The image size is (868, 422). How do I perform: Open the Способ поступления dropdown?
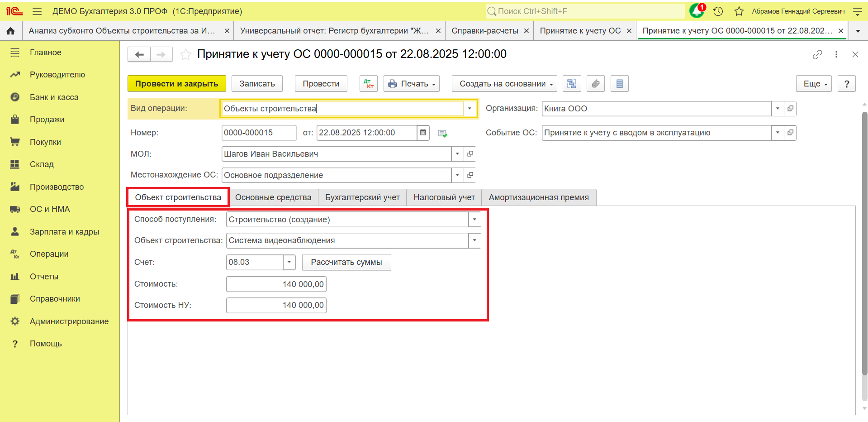tap(474, 220)
